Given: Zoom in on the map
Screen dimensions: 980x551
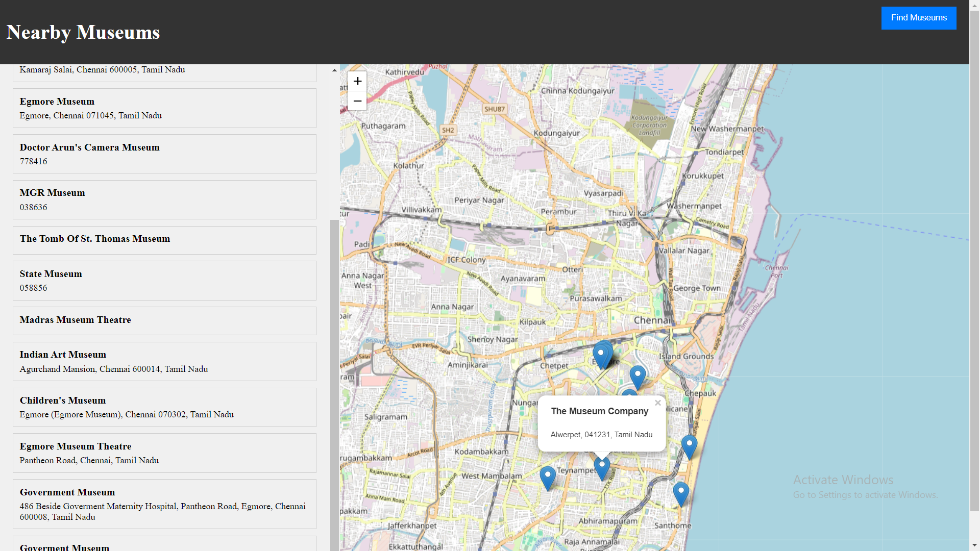Looking at the screenshot, I should tap(357, 81).
